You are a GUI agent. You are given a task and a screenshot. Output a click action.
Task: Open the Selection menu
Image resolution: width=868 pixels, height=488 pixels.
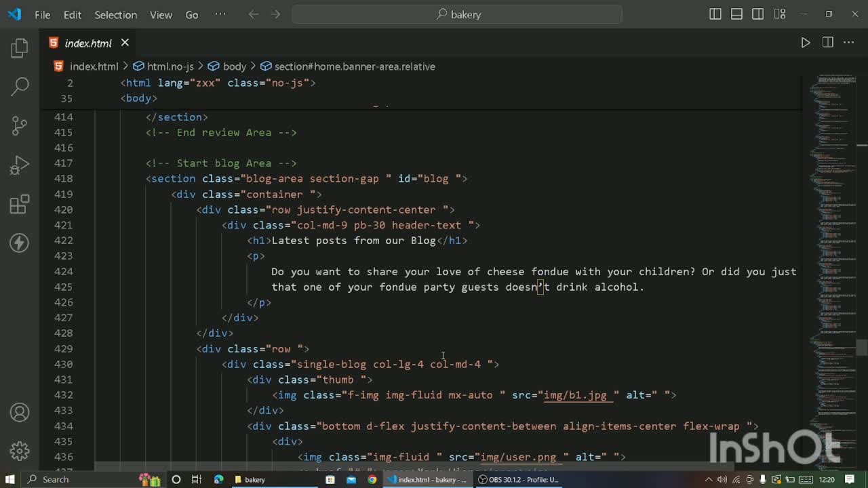(115, 14)
